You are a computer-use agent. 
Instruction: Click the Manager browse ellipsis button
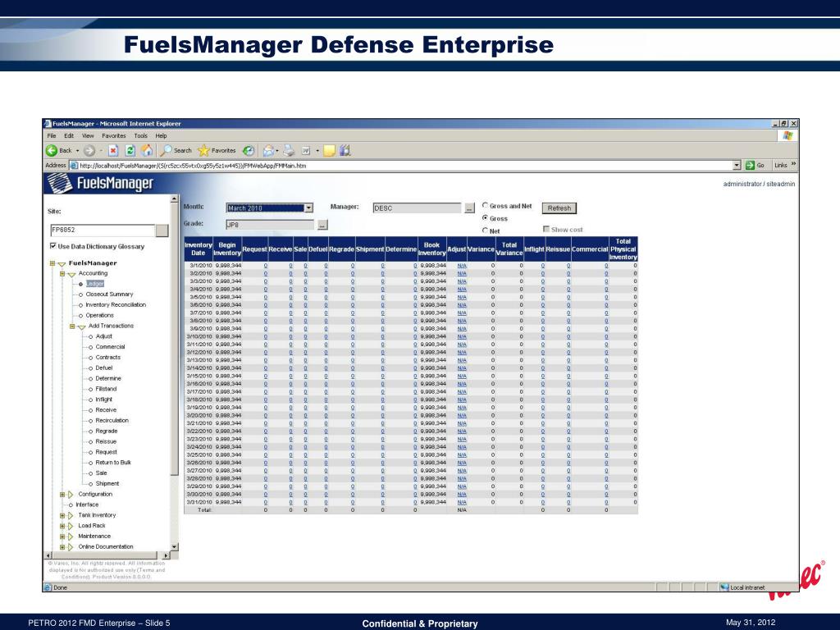click(x=469, y=208)
